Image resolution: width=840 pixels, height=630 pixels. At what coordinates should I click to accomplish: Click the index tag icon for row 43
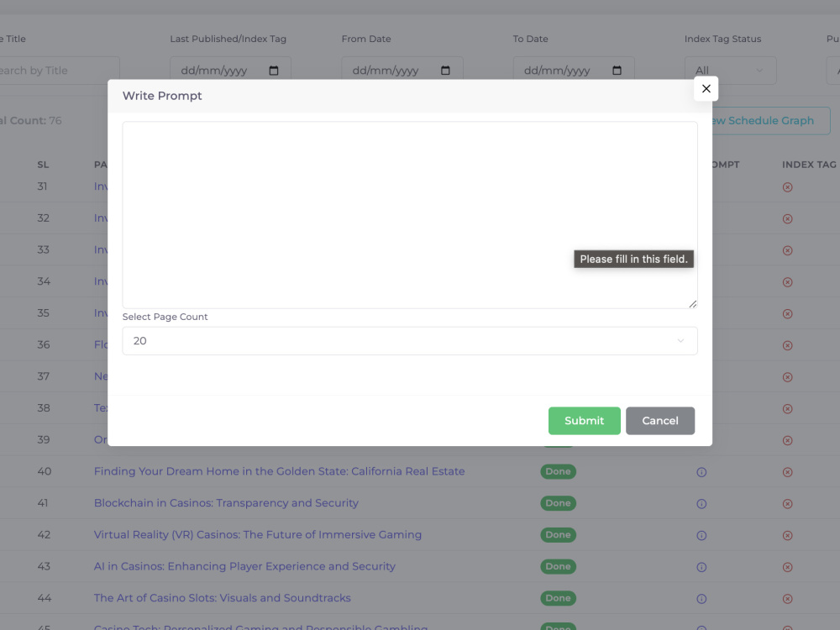click(x=788, y=567)
